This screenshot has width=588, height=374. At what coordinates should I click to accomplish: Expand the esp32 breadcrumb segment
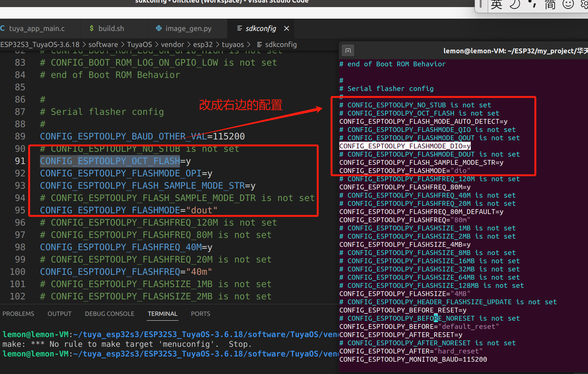(x=203, y=44)
